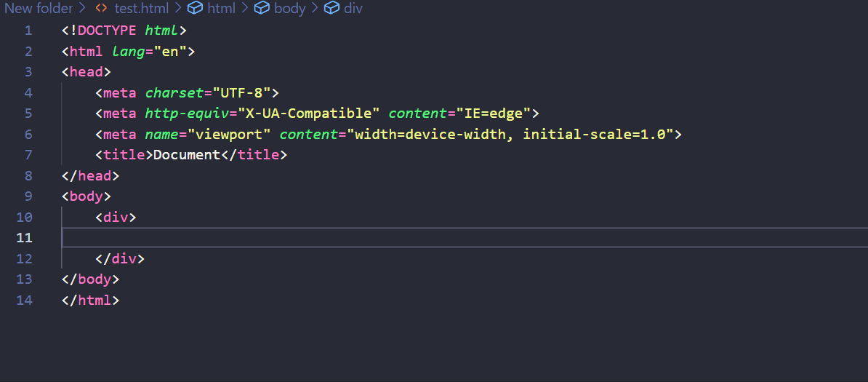Select the html breadcrumb item
868x382 pixels.
[x=221, y=8]
